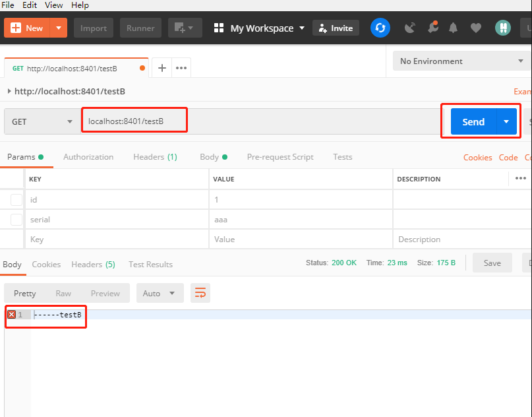Click the red error marker on line 1
The width and height of the screenshot is (532, 417).
click(11, 315)
